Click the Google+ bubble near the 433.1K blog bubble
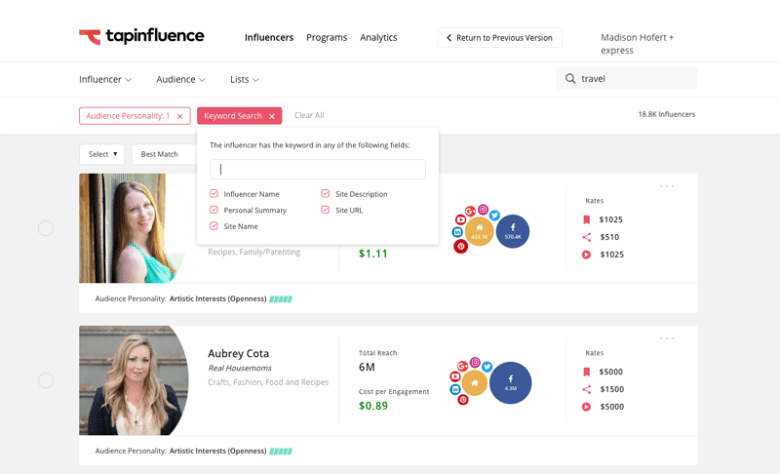The image size is (780, 474). (470, 212)
